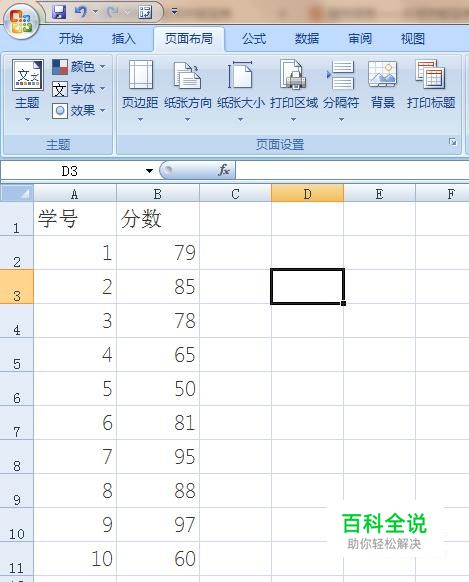The height and width of the screenshot is (582, 469).
Task: Click the quick access form icon
Action: 145,12
